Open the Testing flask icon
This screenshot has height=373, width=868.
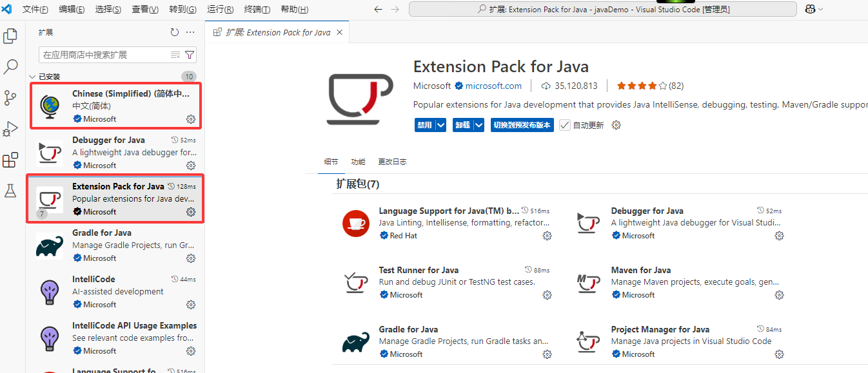point(10,191)
